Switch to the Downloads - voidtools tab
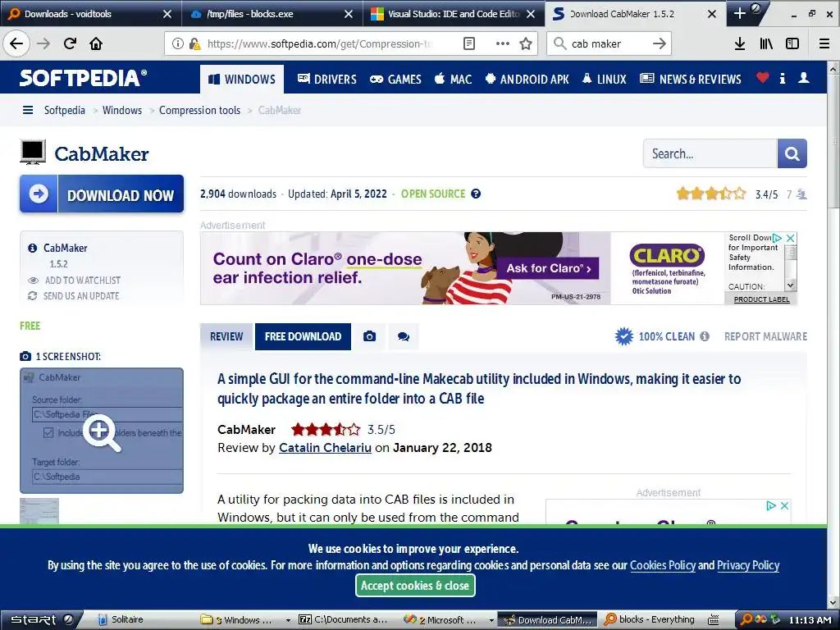The width and height of the screenshot is (840, 630). point(90,13)
